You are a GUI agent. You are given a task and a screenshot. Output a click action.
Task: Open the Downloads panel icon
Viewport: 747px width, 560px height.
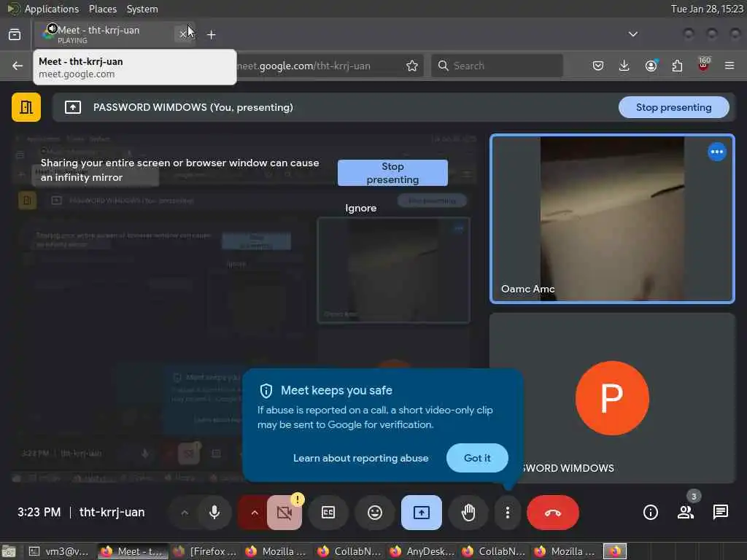(624, 66)
